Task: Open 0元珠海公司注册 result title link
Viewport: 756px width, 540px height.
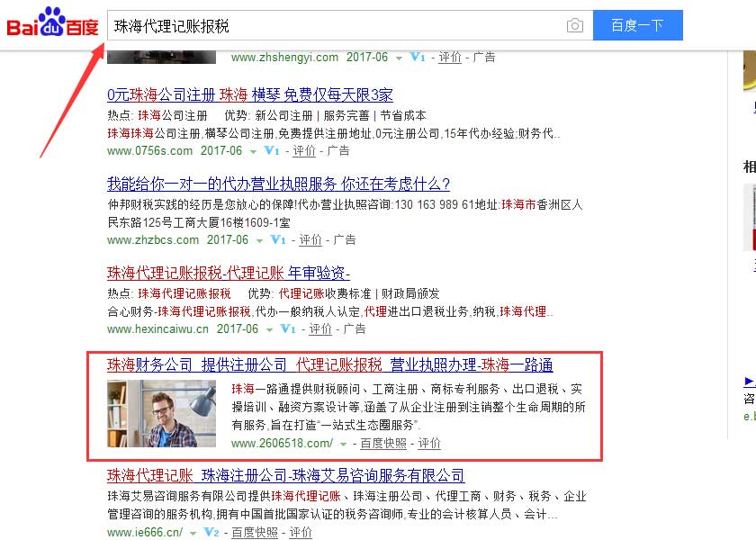Action: (x=250, y=94)
